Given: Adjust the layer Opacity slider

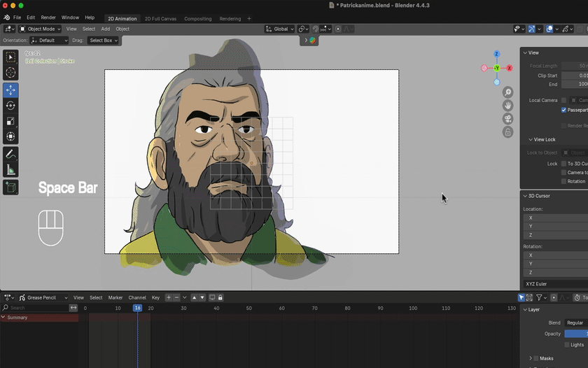Looking at the screenshot, I should (x=576, y=334).
